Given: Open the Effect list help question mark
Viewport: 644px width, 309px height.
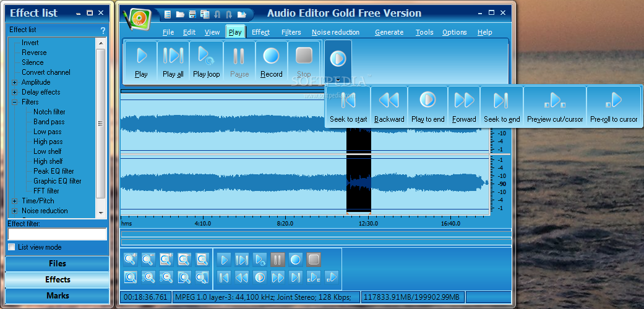Looking at the screenshot, I should tap(103, 30).
